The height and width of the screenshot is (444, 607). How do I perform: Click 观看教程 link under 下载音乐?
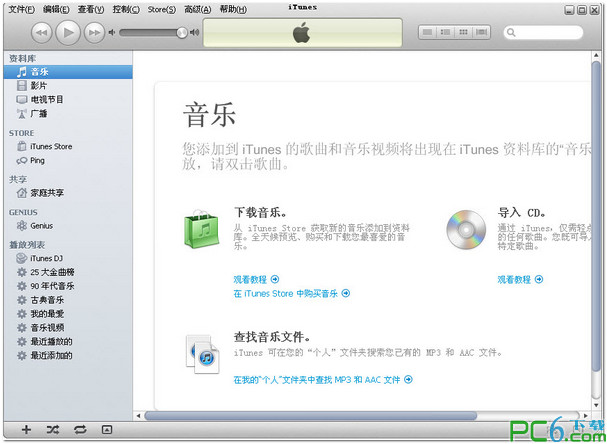coord(256,279)
